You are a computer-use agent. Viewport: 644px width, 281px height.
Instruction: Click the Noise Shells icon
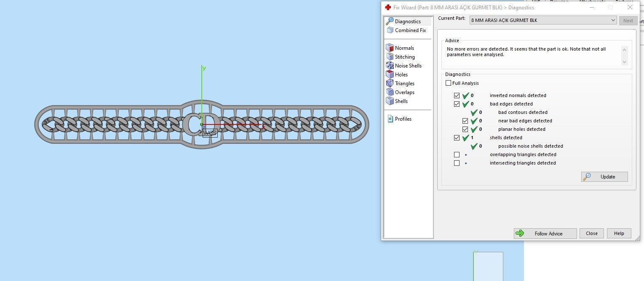(x=390, y=66)
